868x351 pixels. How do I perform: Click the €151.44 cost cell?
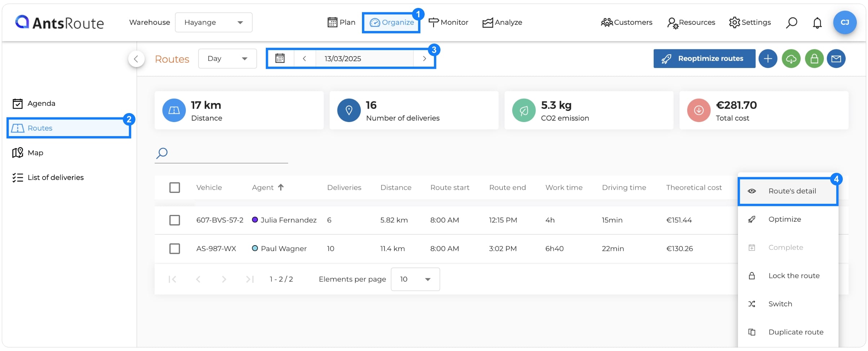click(679, 220)
